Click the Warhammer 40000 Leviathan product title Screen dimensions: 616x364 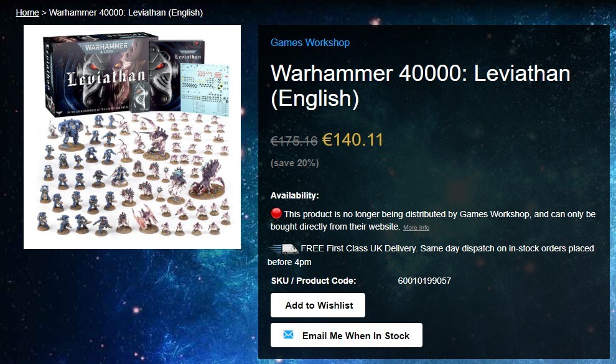tap(421, 86)
